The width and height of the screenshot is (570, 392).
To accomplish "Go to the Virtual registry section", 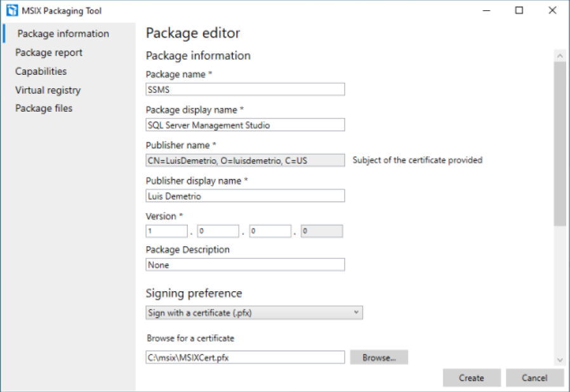I will tap(48, 90).
